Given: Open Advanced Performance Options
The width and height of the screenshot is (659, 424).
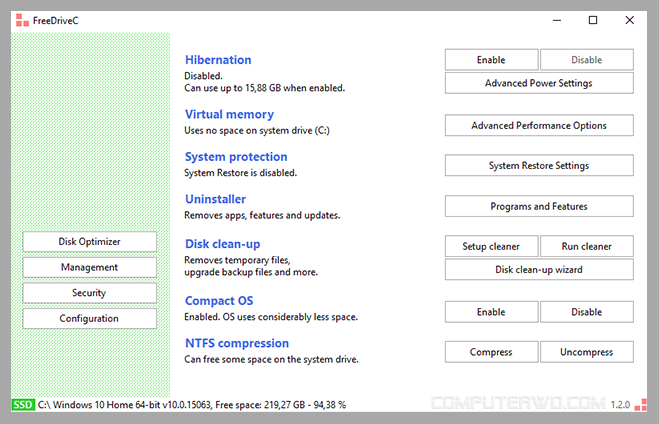Looking at the screenshot, I should coord(539,125).
